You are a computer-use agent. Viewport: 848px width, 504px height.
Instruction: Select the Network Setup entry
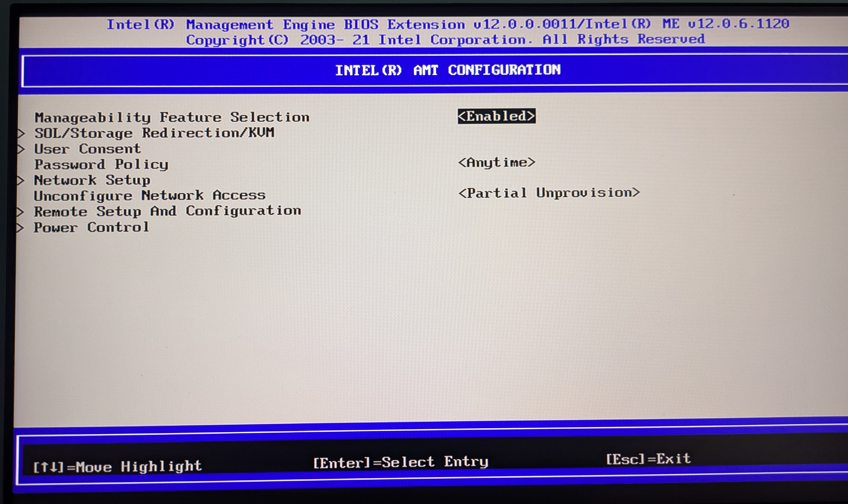click(92, 180)
